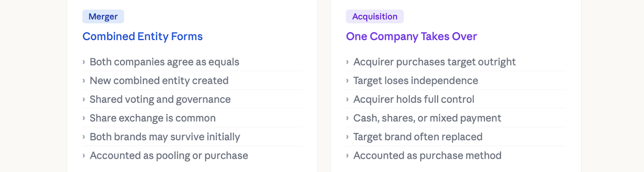Click chevron beside Acquirer purchases target outright
Image resolution: width=644 pixels, height=172 pixels.
coord(347,62)
